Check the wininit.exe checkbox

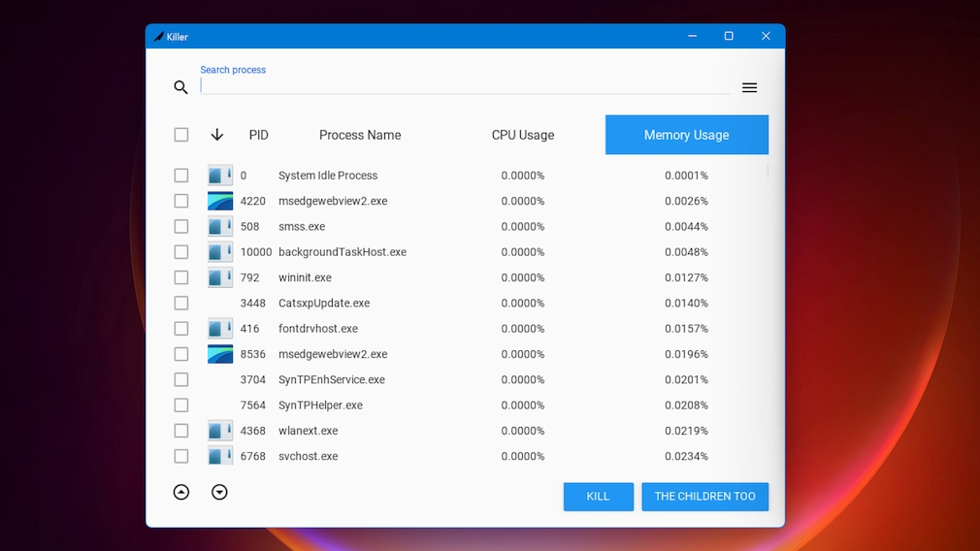pos(181,277)
